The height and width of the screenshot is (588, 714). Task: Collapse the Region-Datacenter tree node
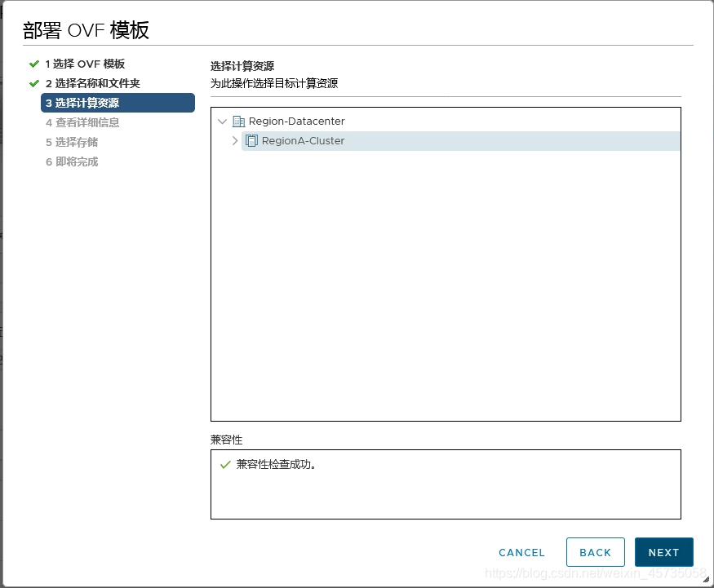222,121
